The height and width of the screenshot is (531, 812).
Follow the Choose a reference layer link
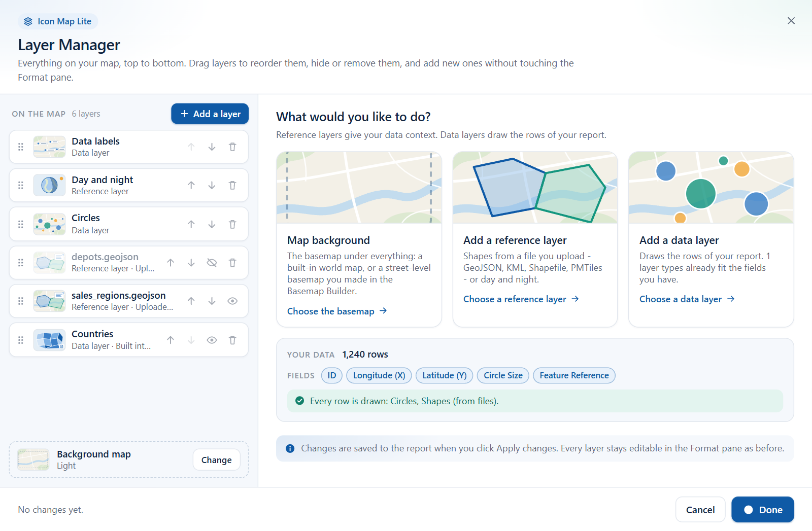coord(521,299)
